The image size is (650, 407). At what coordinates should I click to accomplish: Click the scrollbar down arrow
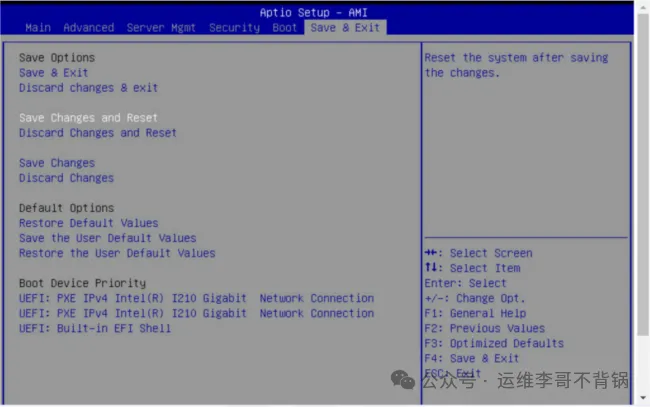tap(643, 398)
